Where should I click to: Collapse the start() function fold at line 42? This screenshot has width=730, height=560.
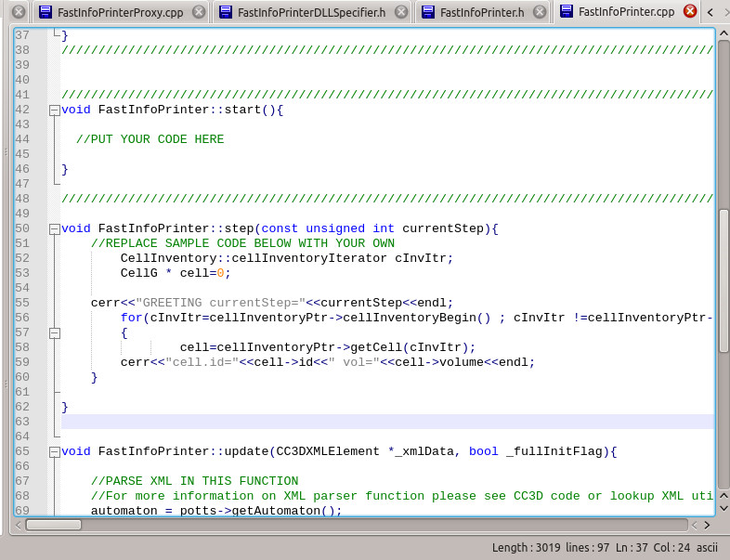pyautogui.click(x=54, y=110)
